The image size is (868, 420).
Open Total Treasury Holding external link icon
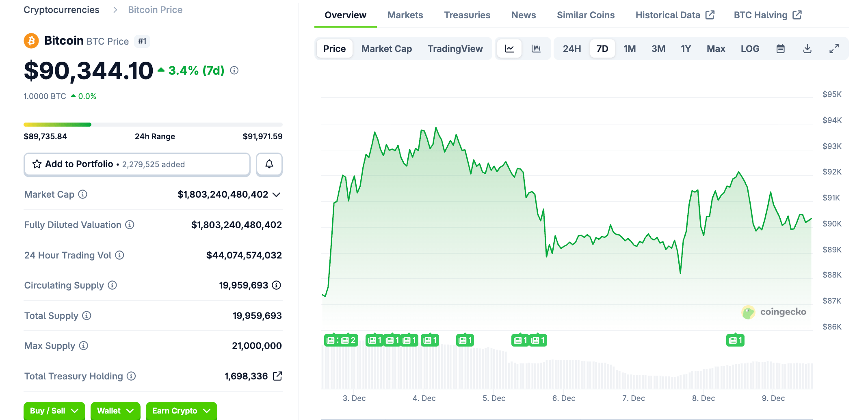(x=278, y=376)
